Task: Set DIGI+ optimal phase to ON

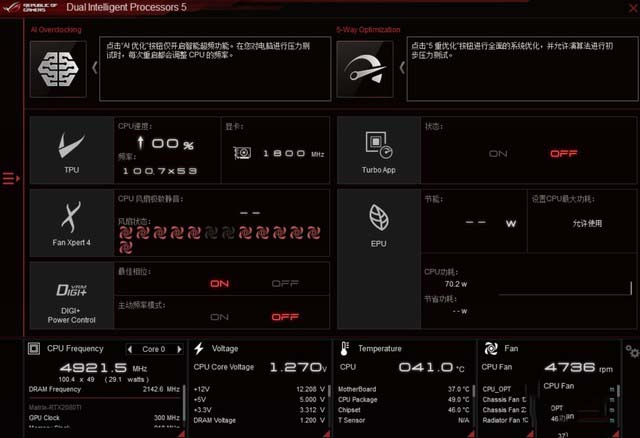Action: pos(220,284)
